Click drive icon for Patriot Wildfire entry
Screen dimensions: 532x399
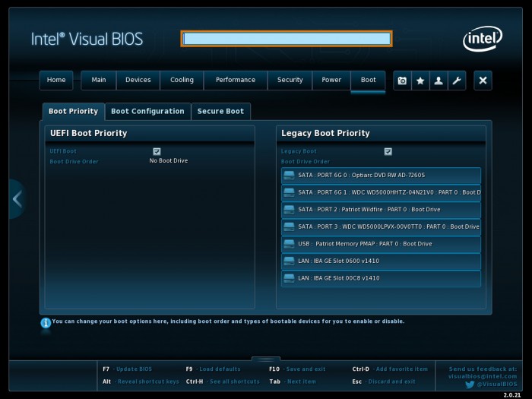click(x=289, y=209)
